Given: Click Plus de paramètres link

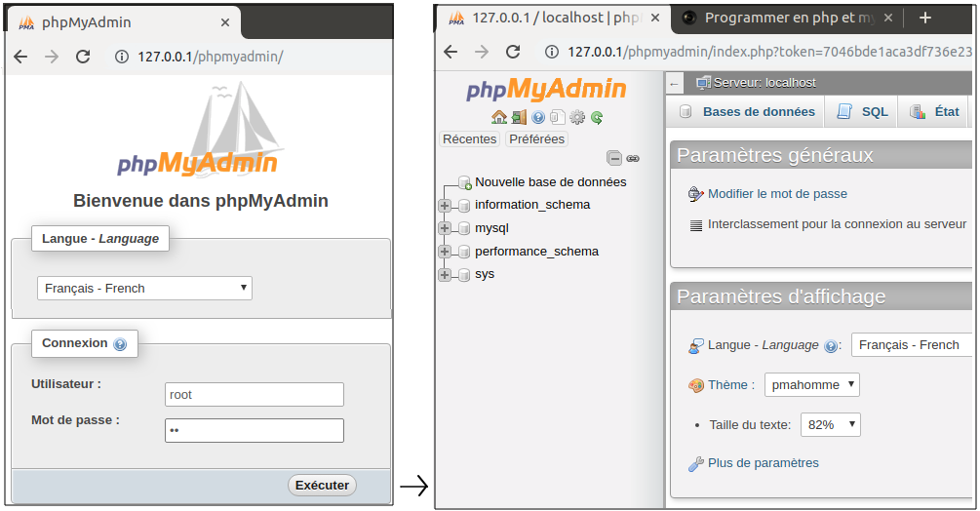Looking at the screenshot, I should [x=763, y=463].
